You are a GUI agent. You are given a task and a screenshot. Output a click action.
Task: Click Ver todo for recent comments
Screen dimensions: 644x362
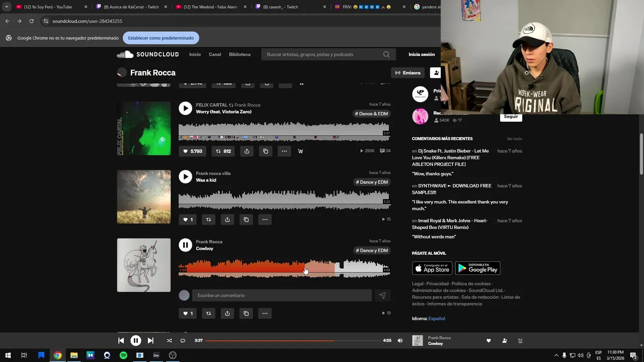coord(514,139)
